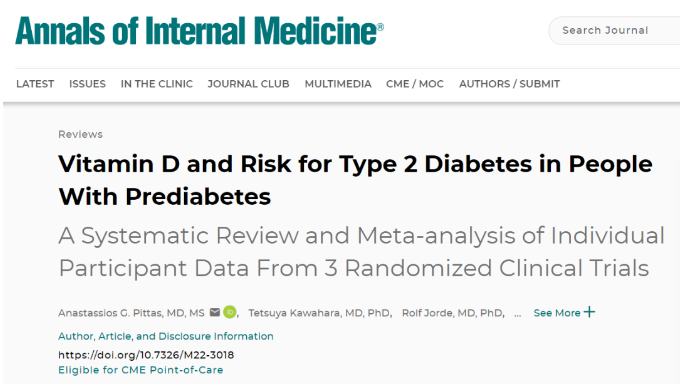This screenshot has height=390, width=689.
Task: Click the DOI link 10.7326/M22-3018
Action: point(146,354)
